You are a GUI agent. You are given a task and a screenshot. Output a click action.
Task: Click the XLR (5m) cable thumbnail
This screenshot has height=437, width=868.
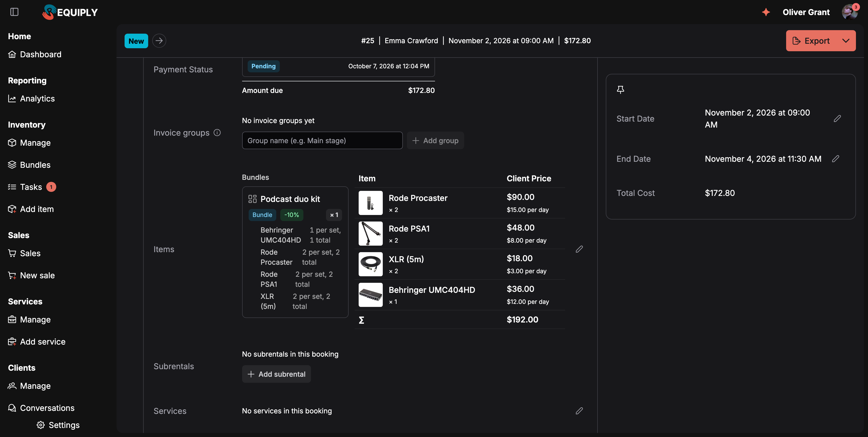pos(370,264)
